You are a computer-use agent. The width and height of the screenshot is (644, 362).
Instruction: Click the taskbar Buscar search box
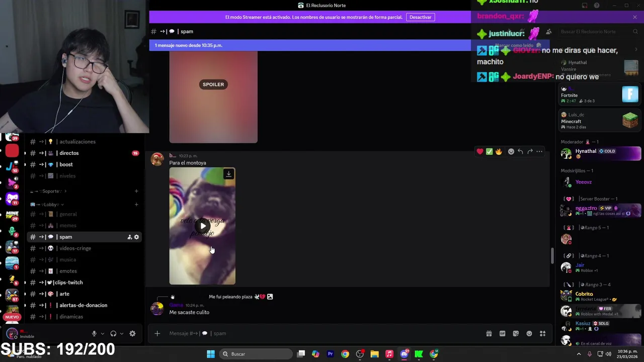255,354
